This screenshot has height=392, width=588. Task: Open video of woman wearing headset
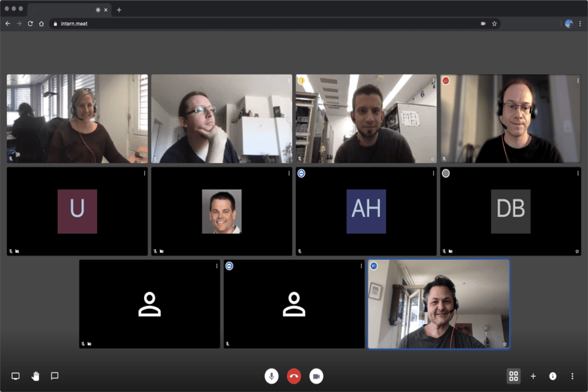coord(77,119)
